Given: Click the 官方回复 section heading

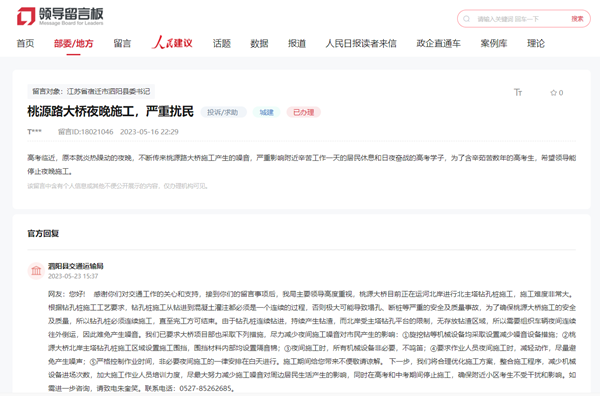Looking at the screenshot, I should coord(43,233).
